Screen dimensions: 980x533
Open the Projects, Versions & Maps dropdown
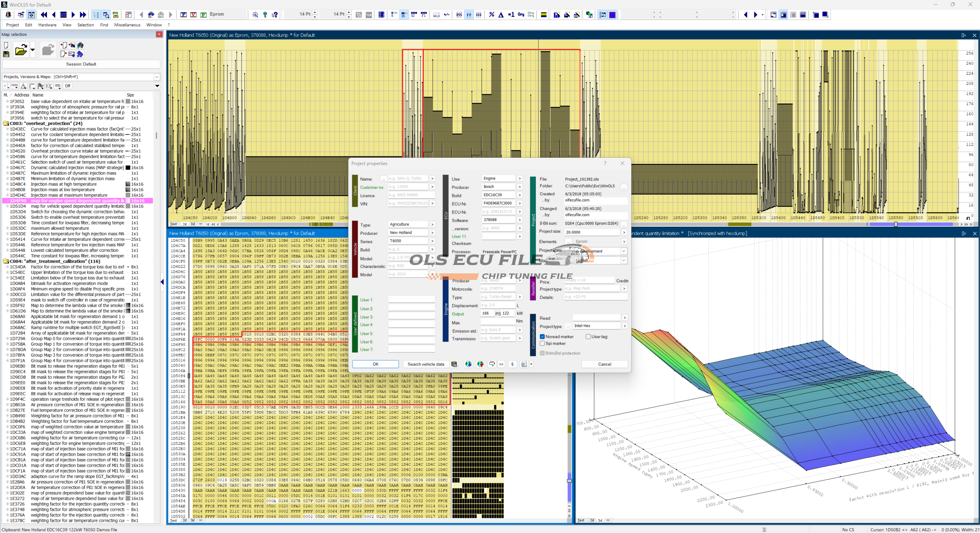click(x=156, y=77)
